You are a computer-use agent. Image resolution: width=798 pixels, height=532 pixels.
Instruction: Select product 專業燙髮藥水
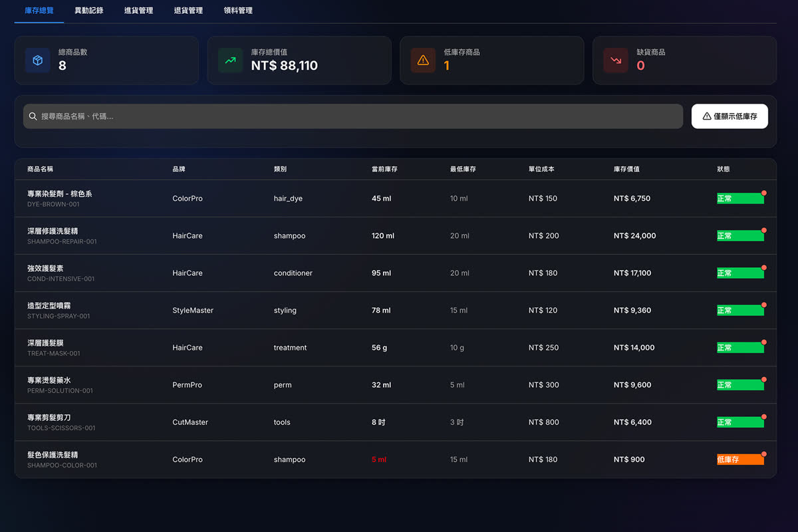(49, 380)
